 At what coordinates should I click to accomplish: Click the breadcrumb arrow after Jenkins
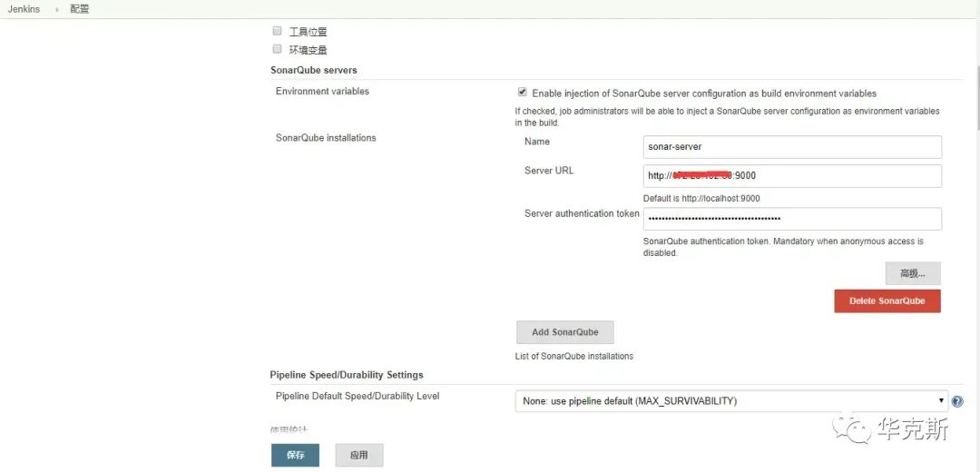pyautogui.click(x=55, y=10)
